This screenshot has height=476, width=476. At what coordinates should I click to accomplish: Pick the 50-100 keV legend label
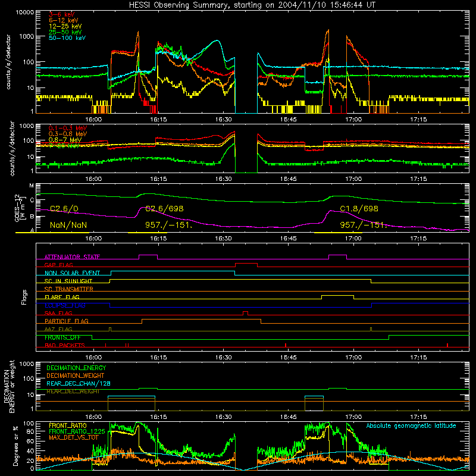67,37
